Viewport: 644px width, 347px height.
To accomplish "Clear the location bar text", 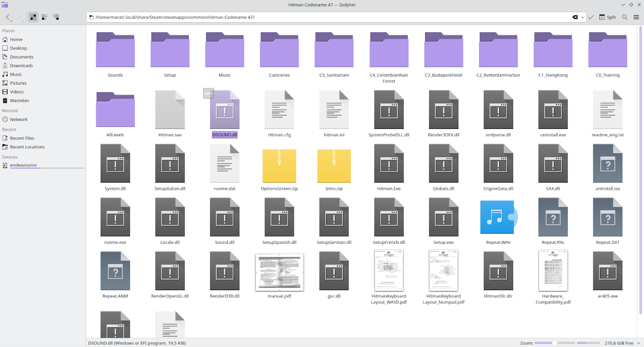I will pyautogui.click(x=575, y=17).
